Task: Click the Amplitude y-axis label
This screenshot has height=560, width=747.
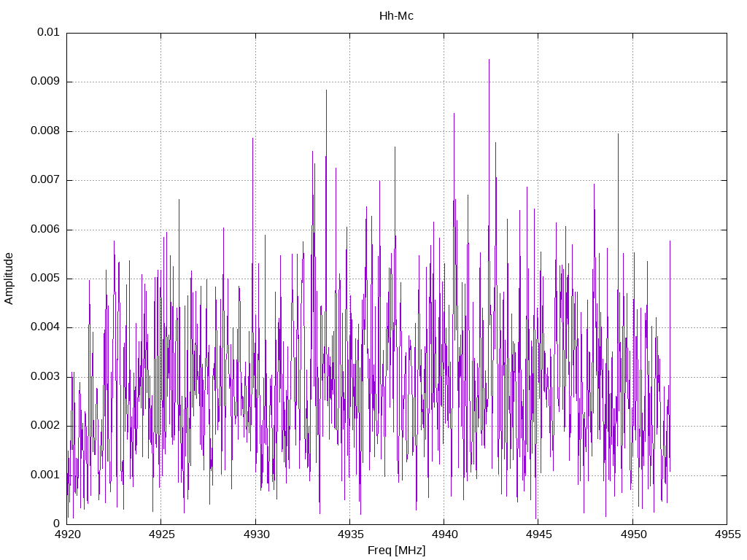Action: pyautogui.click(x=9, y=279)
